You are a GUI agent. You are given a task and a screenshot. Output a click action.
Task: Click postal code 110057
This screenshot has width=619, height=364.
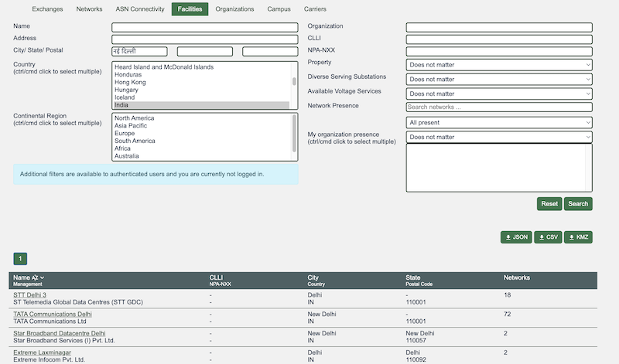coord(416,340)
